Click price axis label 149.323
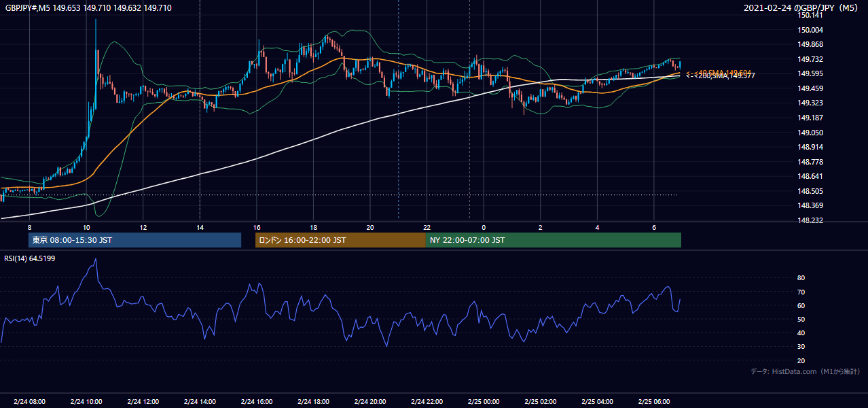Viewport: 868px width, 408px height. click(810, 103)
